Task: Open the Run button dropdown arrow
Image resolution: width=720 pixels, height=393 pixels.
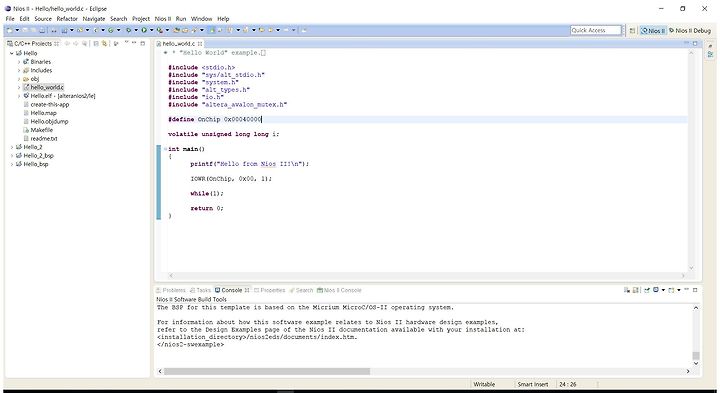Action: pos(152,30)
